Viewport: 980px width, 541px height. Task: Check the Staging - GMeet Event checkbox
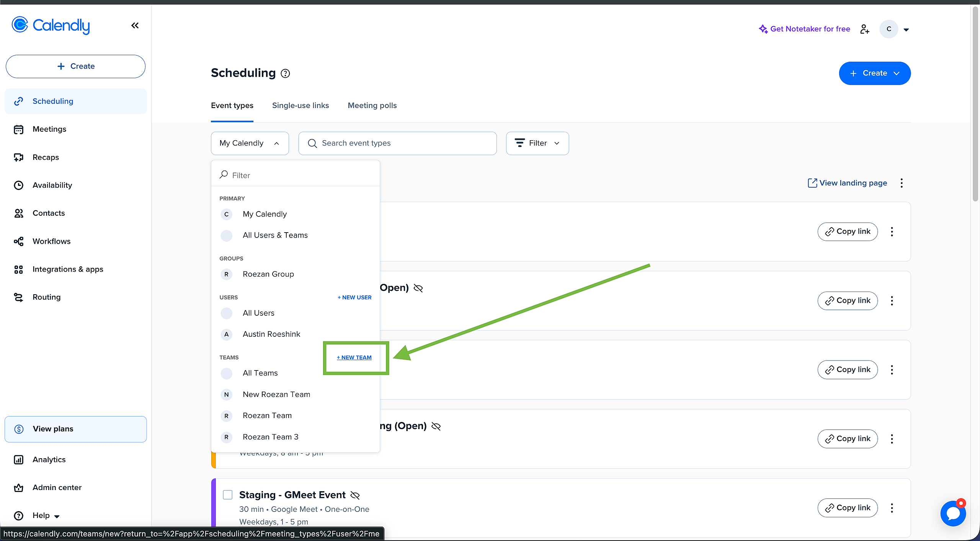pyautogui.click(x=228, y=495)
